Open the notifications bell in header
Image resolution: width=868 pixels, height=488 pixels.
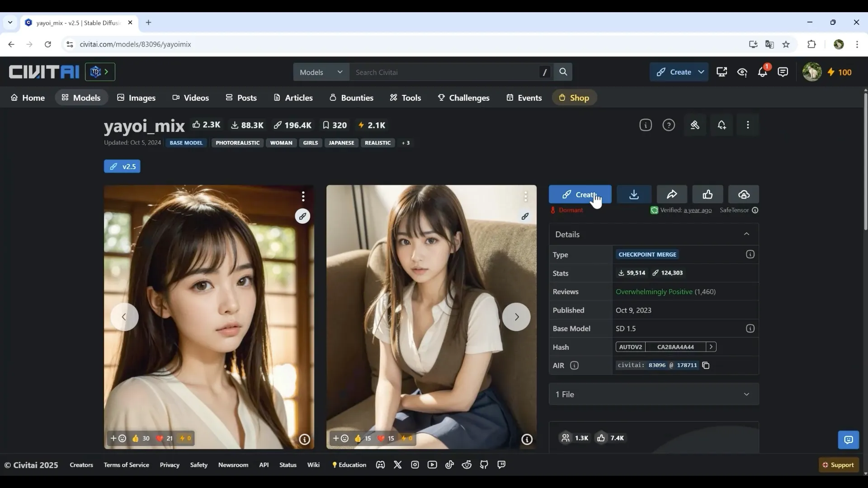coord(763,72)
